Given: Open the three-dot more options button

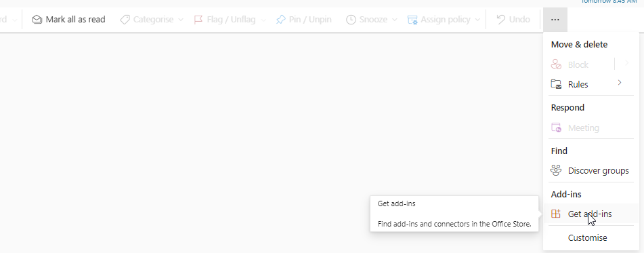Looking at the screenshot, I should coord(555,20).
